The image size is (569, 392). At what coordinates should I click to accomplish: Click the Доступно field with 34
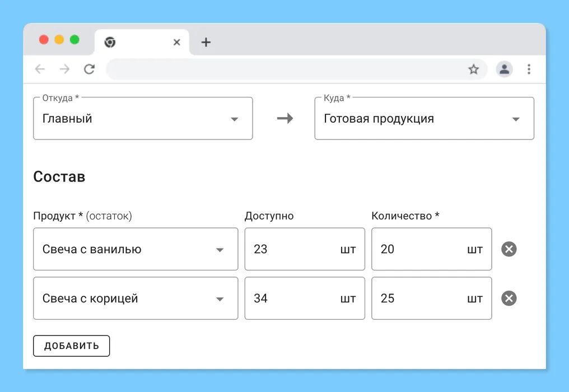[305, 298]
